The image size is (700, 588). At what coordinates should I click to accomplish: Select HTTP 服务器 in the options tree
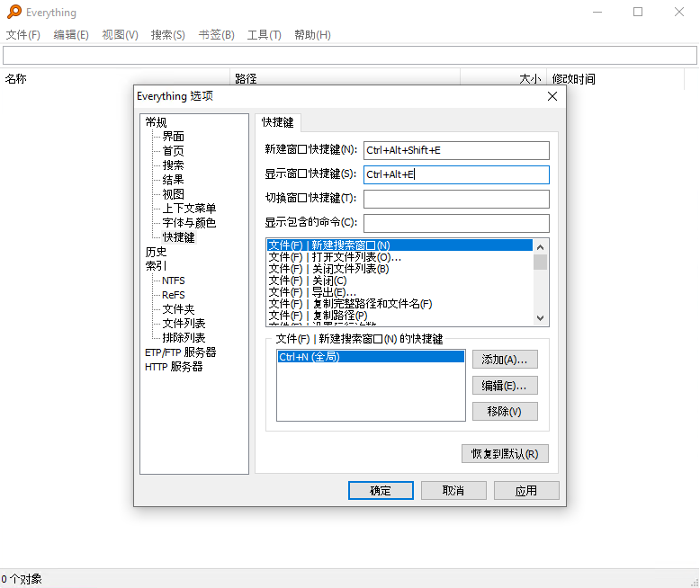tap(174, 367)
